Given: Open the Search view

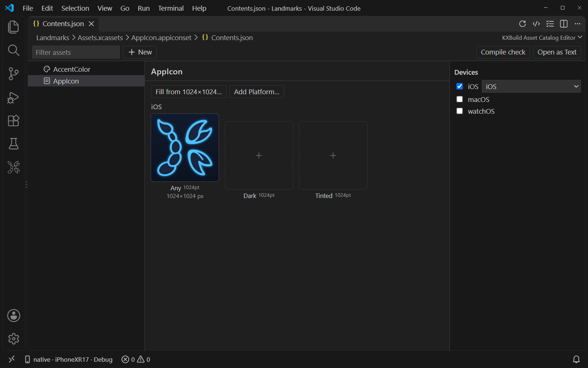Looking at the screenshot, I should 14,50.
